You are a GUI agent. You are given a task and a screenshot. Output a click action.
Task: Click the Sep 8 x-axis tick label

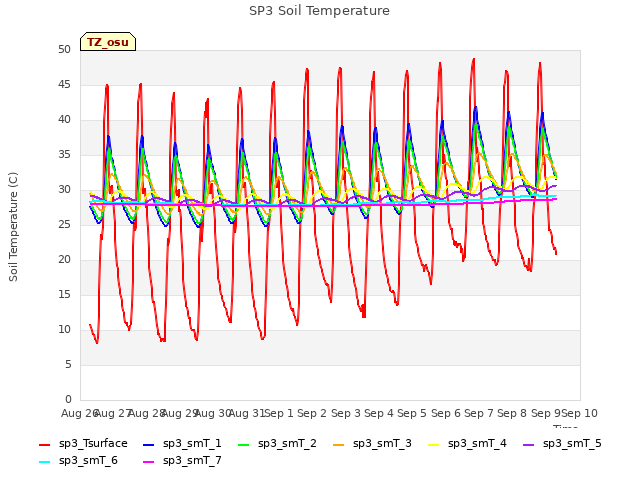(x=512, y=413)
